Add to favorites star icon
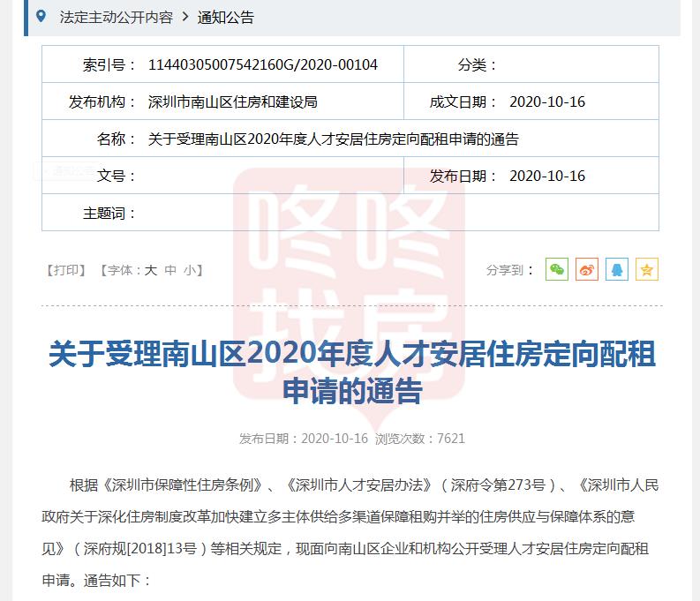This screenshot has width=700, height=601. coord(646,269)
